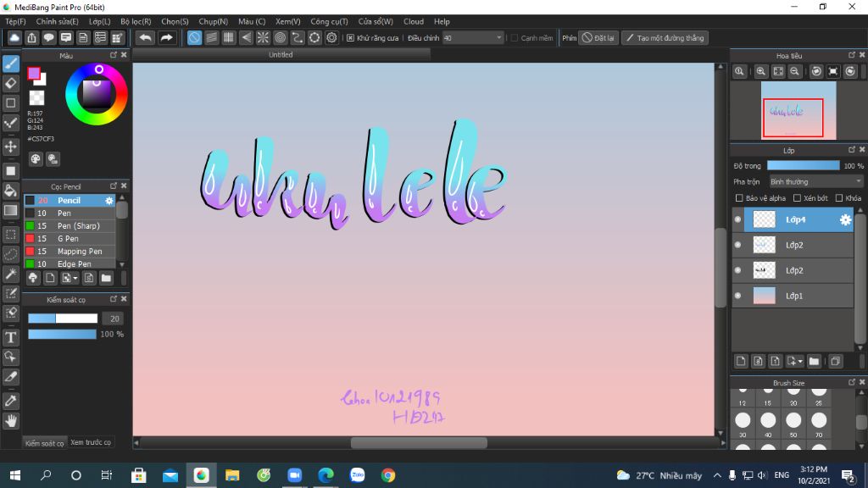Enable parallel lines snap guide
This screenshot has width=868, height=488.
point(211,37)
